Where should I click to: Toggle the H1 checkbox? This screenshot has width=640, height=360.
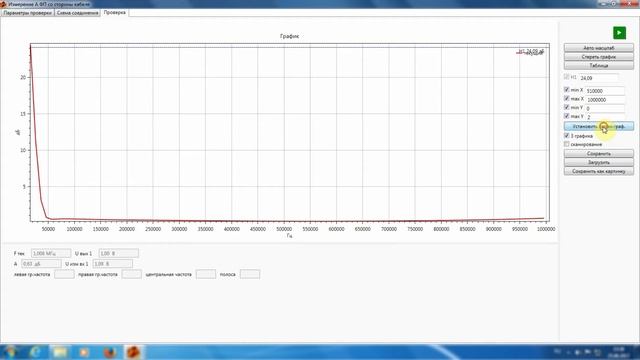point(567,77)
